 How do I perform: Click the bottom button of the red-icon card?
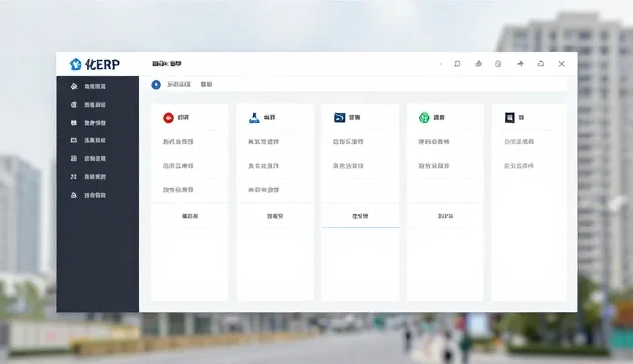pyautogui.click(x=190, y=216)
